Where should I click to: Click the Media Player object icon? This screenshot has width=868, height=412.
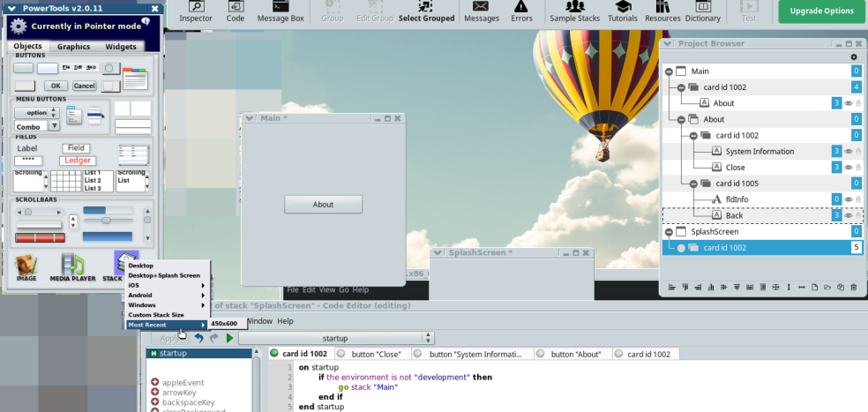[x=72, y=265]
